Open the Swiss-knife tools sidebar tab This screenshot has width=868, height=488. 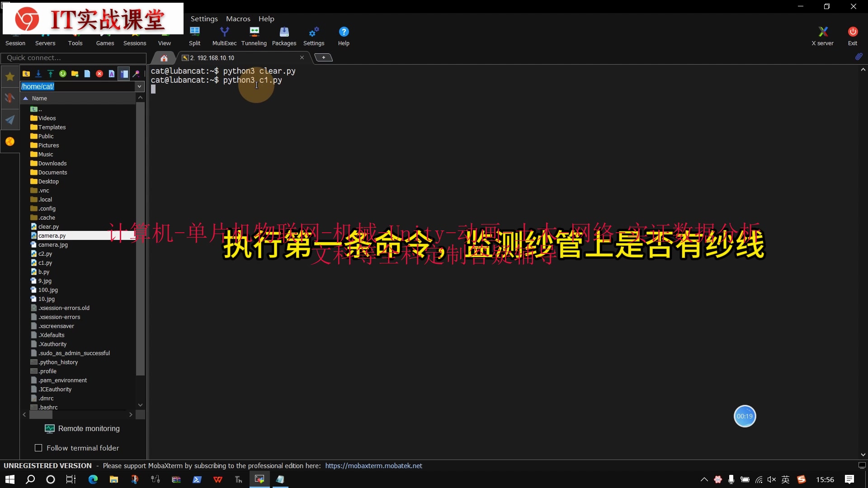[10, 98]
